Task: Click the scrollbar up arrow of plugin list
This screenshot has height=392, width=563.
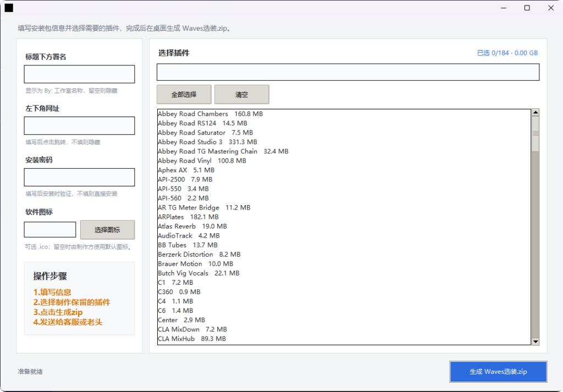Action: click(536, 112)
